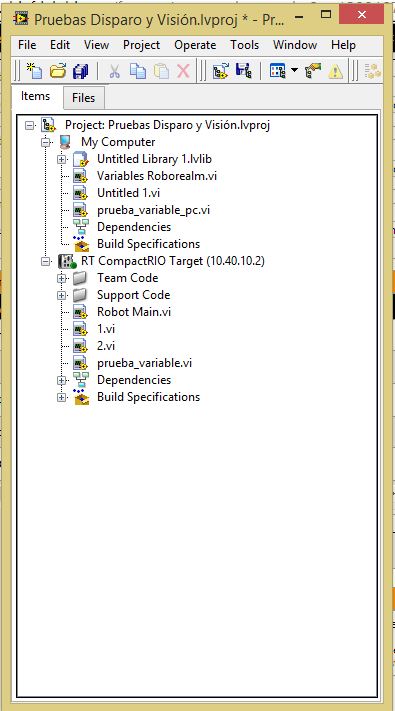Click the Save Project toolbar icon

click(244, 71)
